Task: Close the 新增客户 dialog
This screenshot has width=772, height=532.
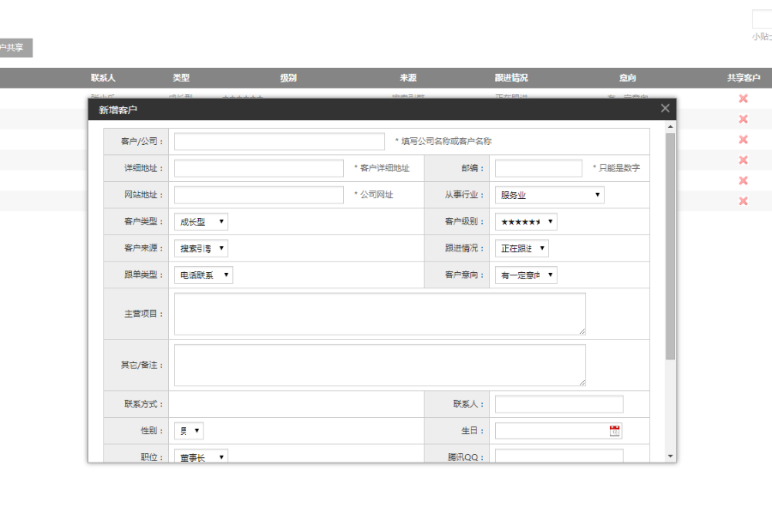Action: (665, 108)
